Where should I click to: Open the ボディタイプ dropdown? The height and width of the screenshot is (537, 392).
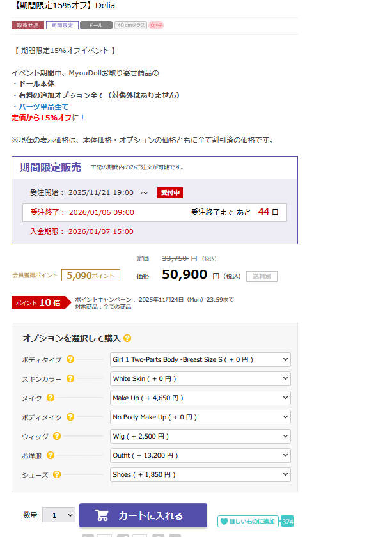[x=200, y=360]
